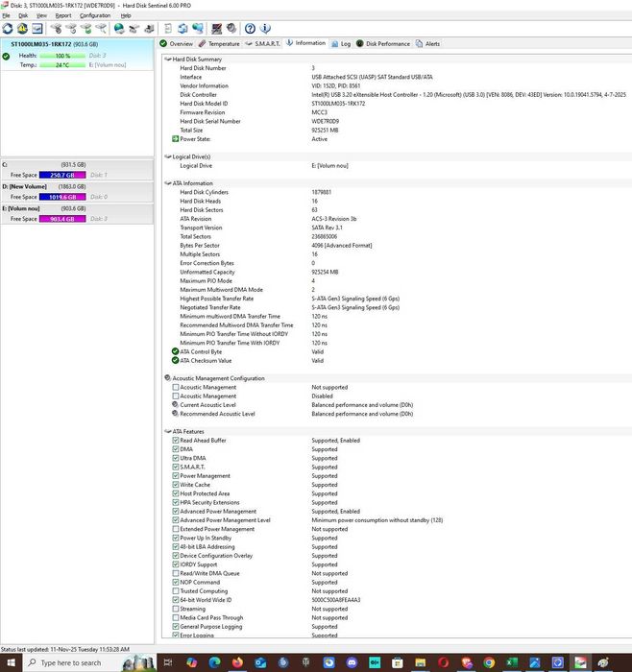Image resolution: width=632 pixels, height=672 pixels.
Task: Collapse the Hard Disk Summary section
Action: (168, 60)
